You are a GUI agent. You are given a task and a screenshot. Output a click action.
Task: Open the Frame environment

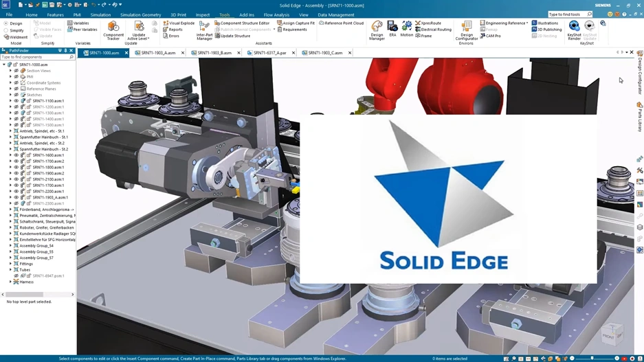pyautogui.click(x=423, y=36)
